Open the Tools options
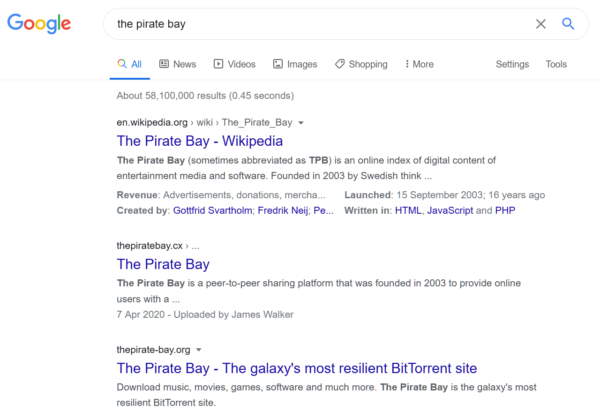This screenshot has height=412, width=600. pos(556,64)
